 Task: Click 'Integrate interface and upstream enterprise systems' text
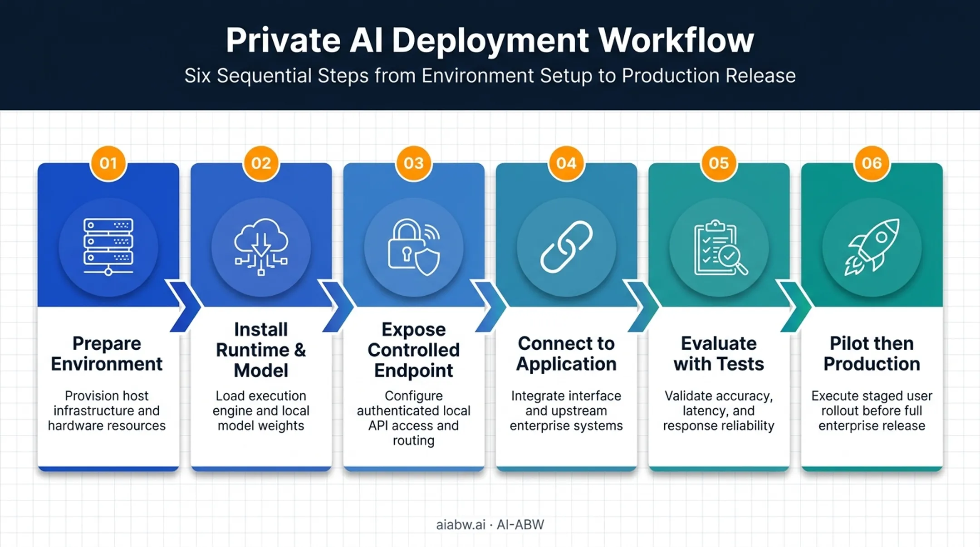pyautogui.click(x=566, y=410)
